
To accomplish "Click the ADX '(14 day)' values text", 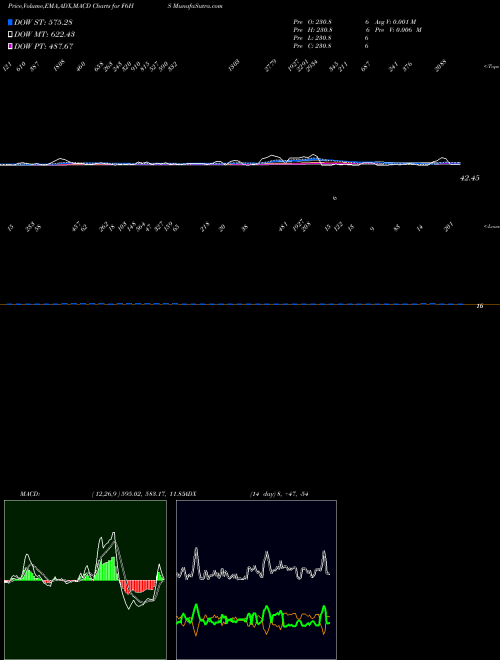I will (279, 494).
